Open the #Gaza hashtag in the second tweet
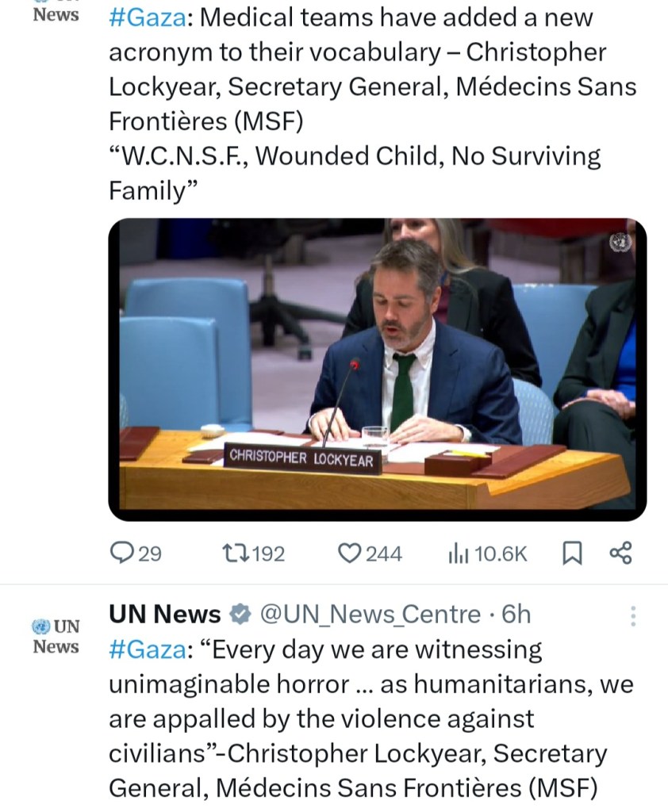Viewport: 668px width, 812px height. coord(146,650)
